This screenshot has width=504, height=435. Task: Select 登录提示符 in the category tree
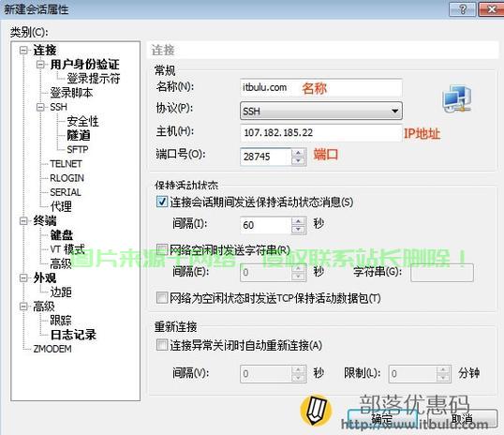(94, 79)
